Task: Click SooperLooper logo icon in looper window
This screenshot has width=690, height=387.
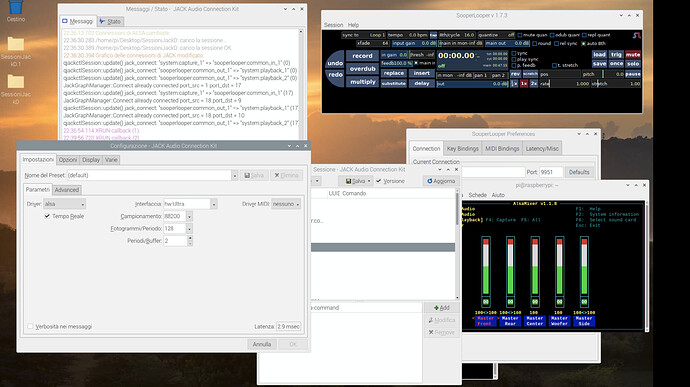Action: 636,35
